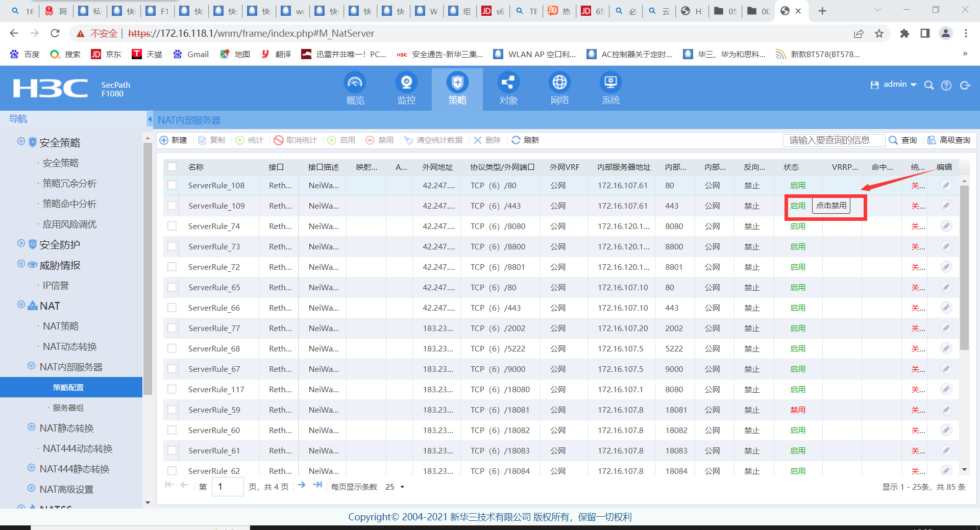This screenshot has height=530, width=980.
Task: Click edit pencil for ServerRule_108
Action: pos(946,185)
